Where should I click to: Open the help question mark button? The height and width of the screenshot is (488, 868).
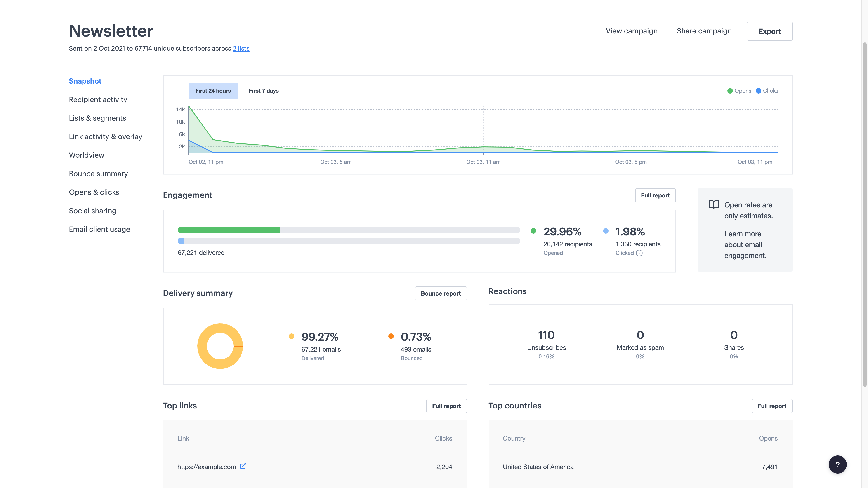[837, 465]
